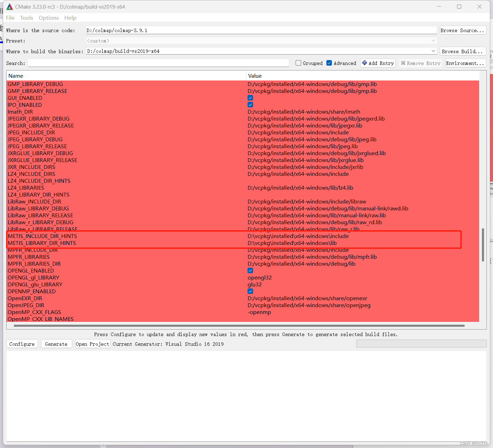Uncheck the IPO_ENABLED value
This screenshot has width=493, height=448.
coord(250,105)
